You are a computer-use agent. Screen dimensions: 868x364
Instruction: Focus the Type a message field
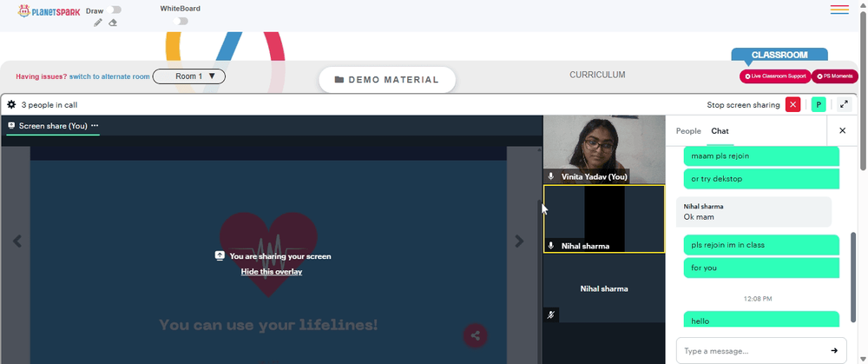click(753, 351)
